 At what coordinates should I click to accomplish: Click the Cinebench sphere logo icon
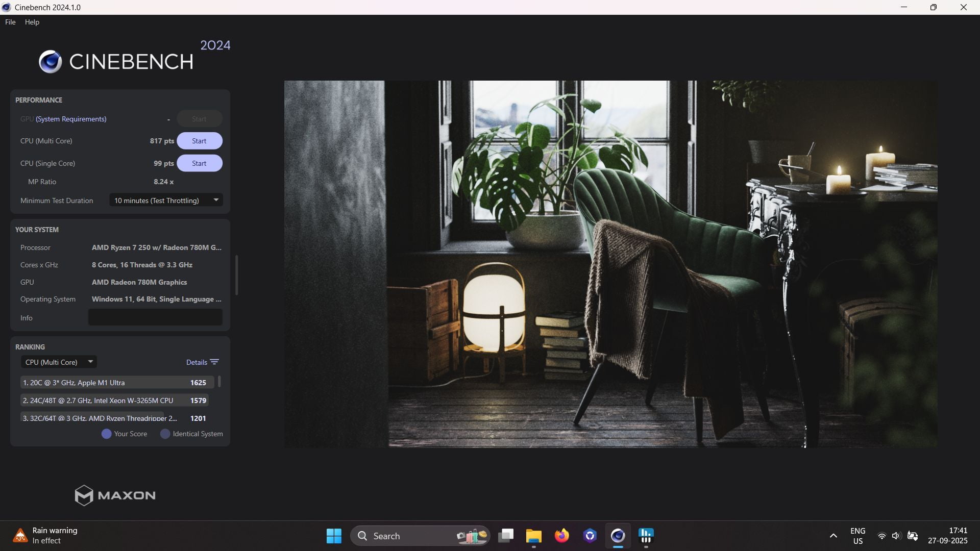[50, 62]
